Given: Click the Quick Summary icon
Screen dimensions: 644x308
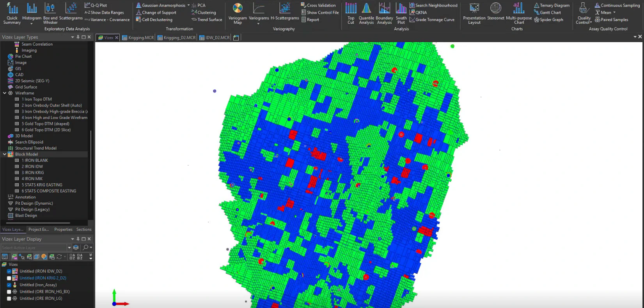Looking at the screenshot, I should tap(12, 13).
